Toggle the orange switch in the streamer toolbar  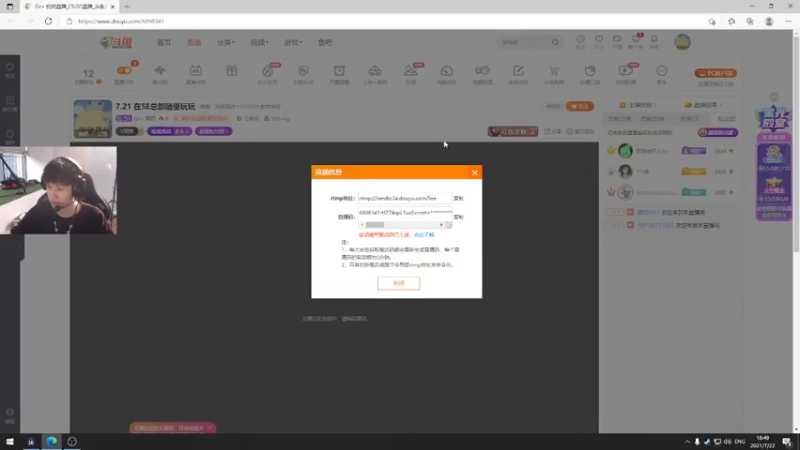click(x=124, y=71)
